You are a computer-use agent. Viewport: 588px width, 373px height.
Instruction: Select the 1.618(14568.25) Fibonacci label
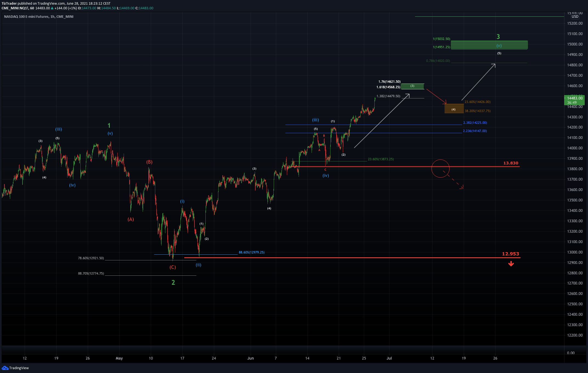point(388,87)
